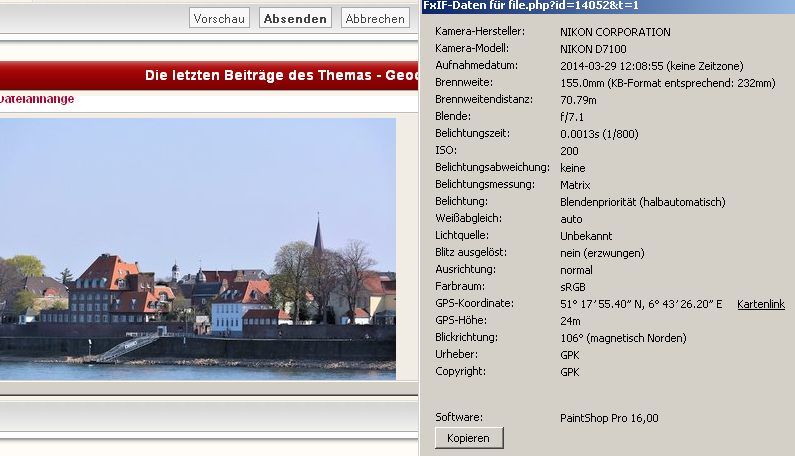The height and width of the screenshot is (456, 795).
Task: Open the Kartenlink map link
Action: pyautogui.click(x=760, y=303)
